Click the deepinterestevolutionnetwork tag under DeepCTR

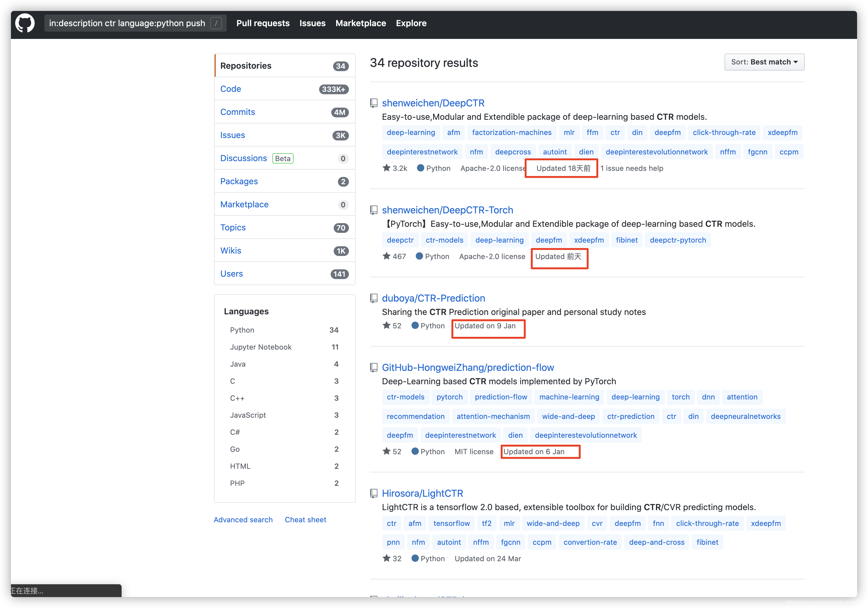pyautogui.click(x=657, y=152)
